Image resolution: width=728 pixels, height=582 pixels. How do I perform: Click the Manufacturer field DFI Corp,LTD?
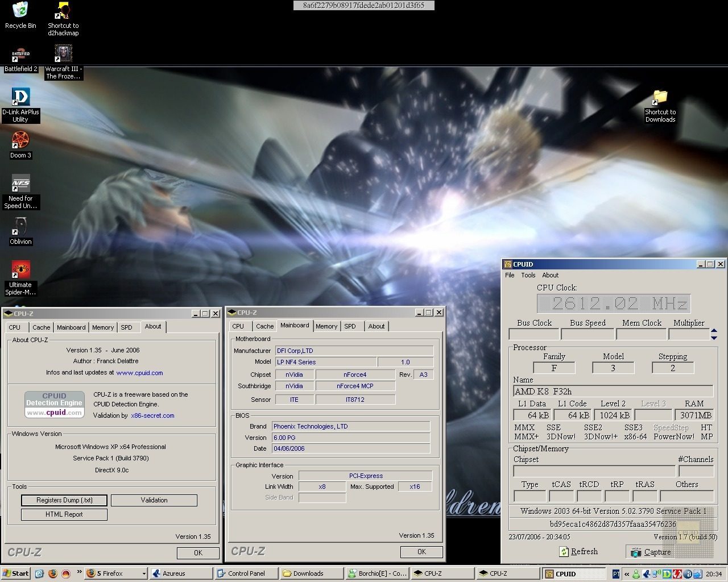click(354, 351)
